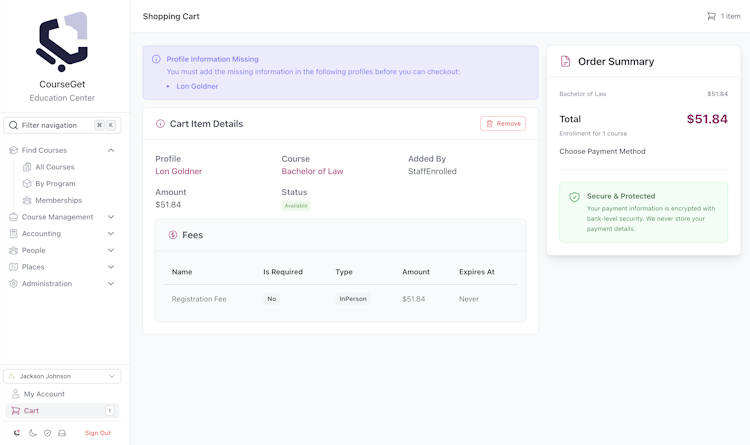This screenshot has height=445, width=750.
Task: Click the document icon by Order Summary
Action: click(x=565, y=61)
